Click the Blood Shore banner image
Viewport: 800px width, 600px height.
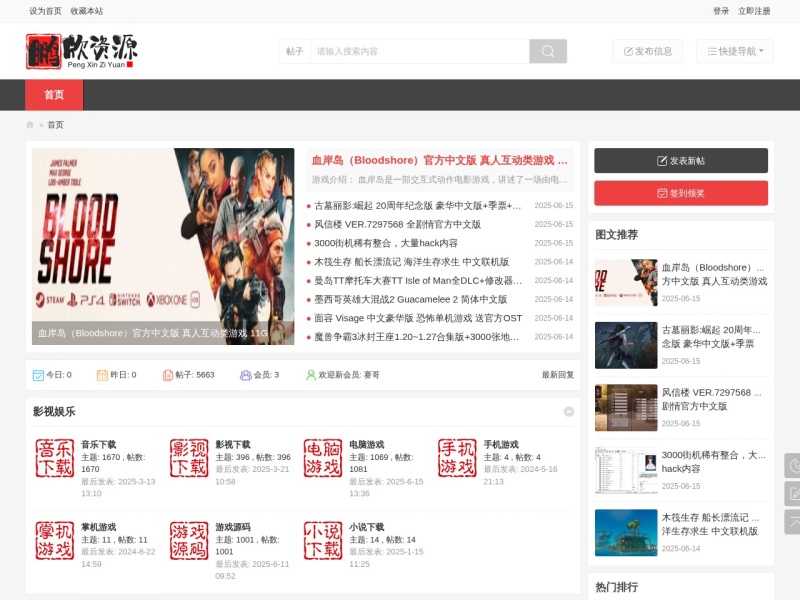(163, 246)
